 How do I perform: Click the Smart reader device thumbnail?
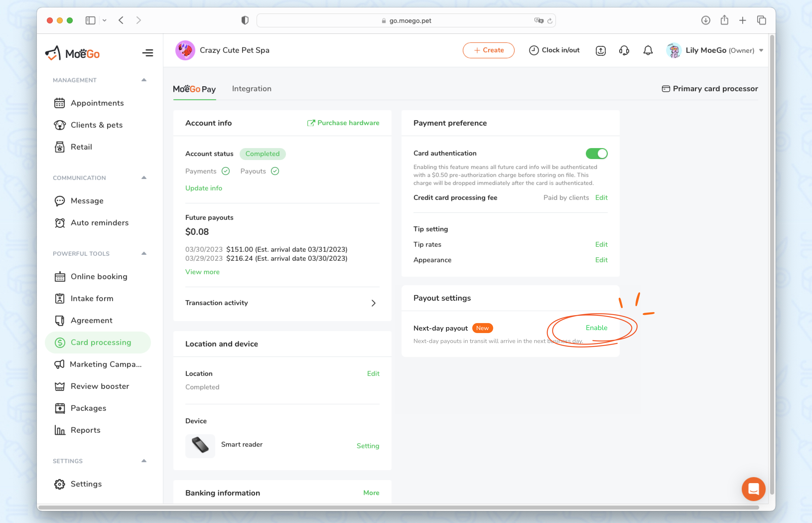click(200, 445)
